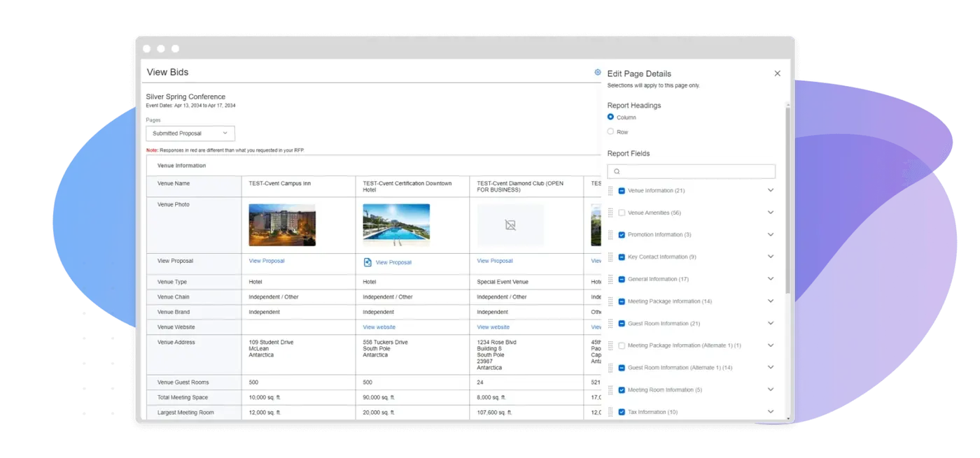Screen dimensions: 980x458
Task: Expand Meeting Package Information (Alternate 1) group
Action: tap(771, 345)
